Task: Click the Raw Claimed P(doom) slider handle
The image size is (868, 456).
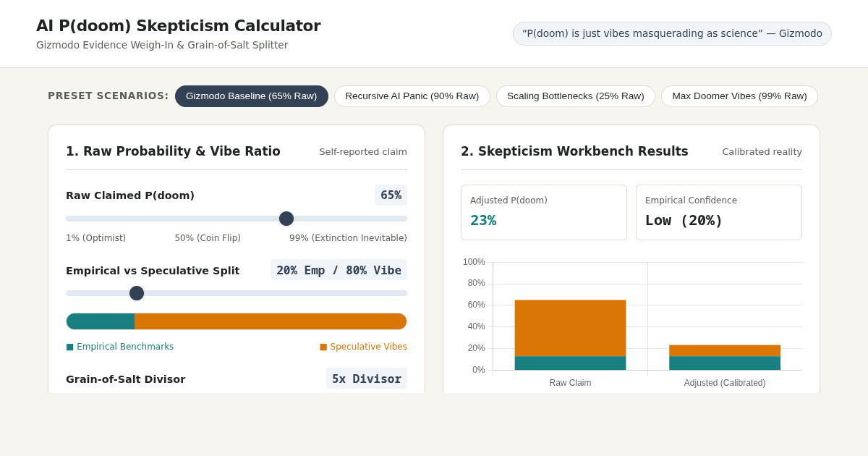Action: pos(286,219)
